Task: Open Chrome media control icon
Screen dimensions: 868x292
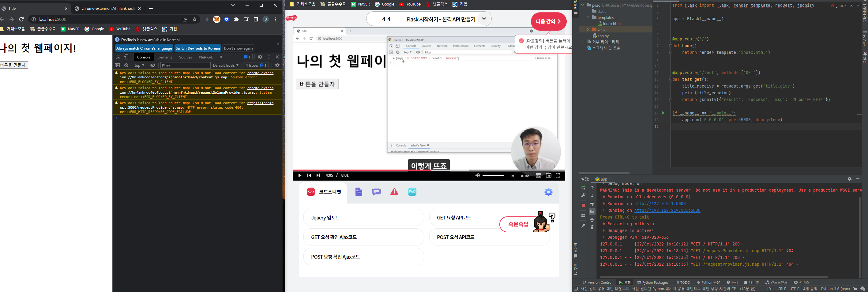Action: [x=246, y=20]
